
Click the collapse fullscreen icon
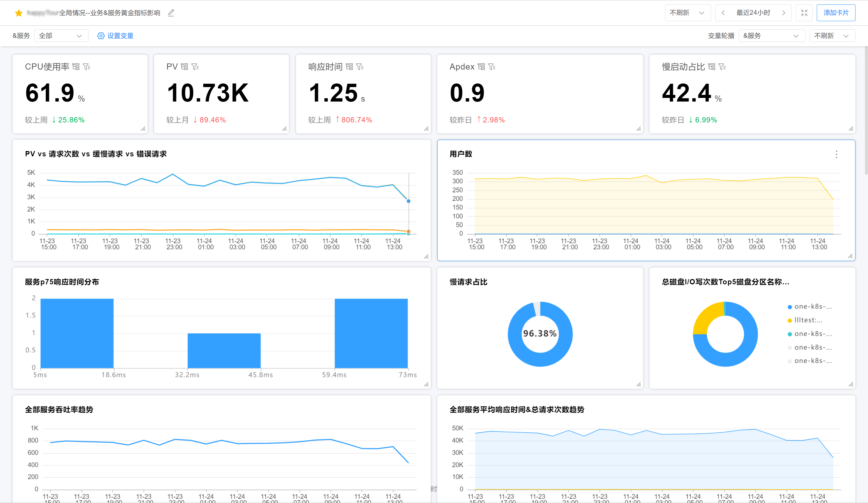pyautogui.click(x=804, y=13)
